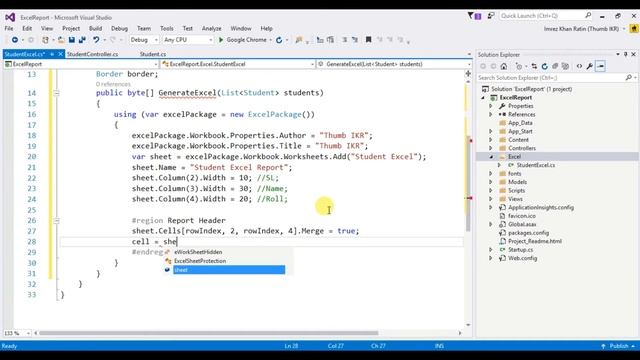This screenshot has width=640, height=360.
Task: Select Web.config in Solution Explorer
Action: coord(522,258)
